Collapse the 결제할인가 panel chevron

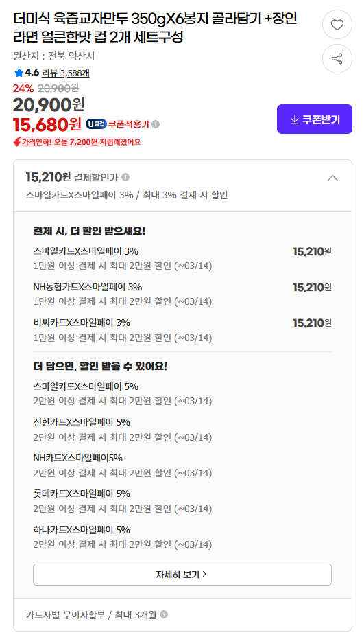[x=332, y=178]
